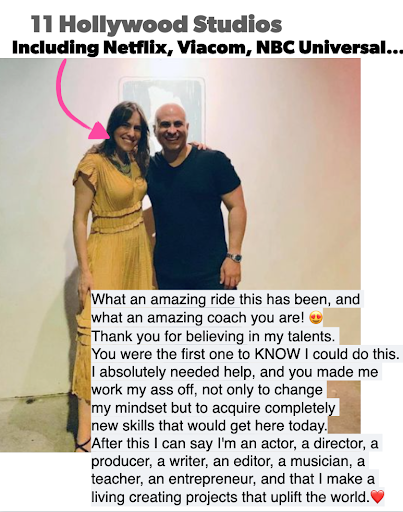Click the "Including Netflix, Viacom, NBC Universal..." subheading
The width and height of the screenshot is (403, 512).
pos(207,48)
